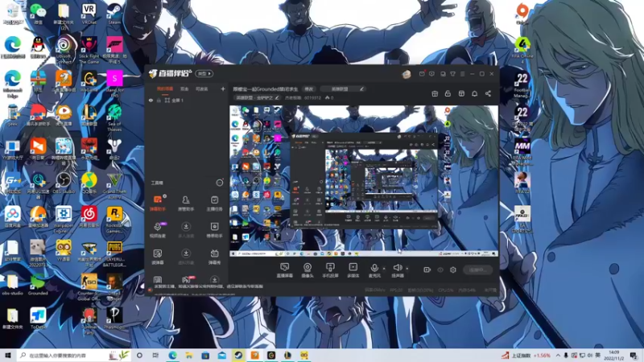644x362 pixels.
Task: Open the message icon with the red dot in the title bar
Action: point(422,74)
